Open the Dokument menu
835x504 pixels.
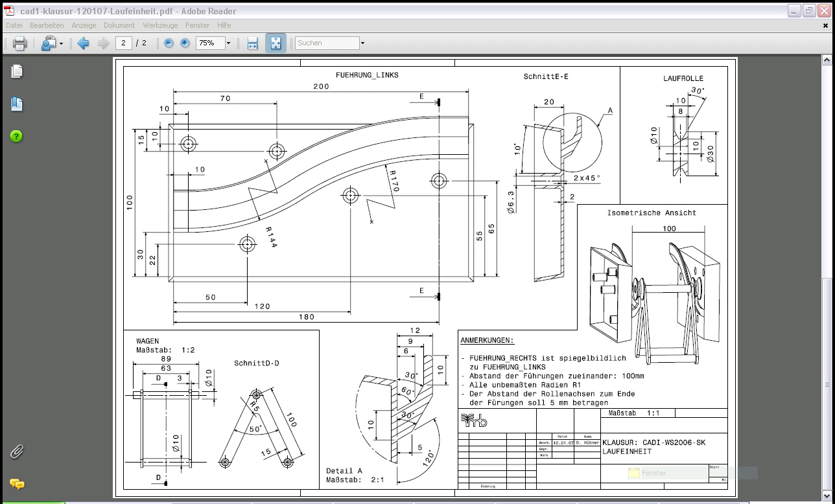(119, 25)
